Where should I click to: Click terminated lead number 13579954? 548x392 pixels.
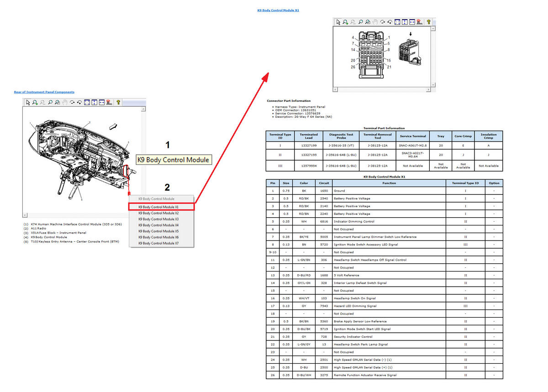pos(309,166)
